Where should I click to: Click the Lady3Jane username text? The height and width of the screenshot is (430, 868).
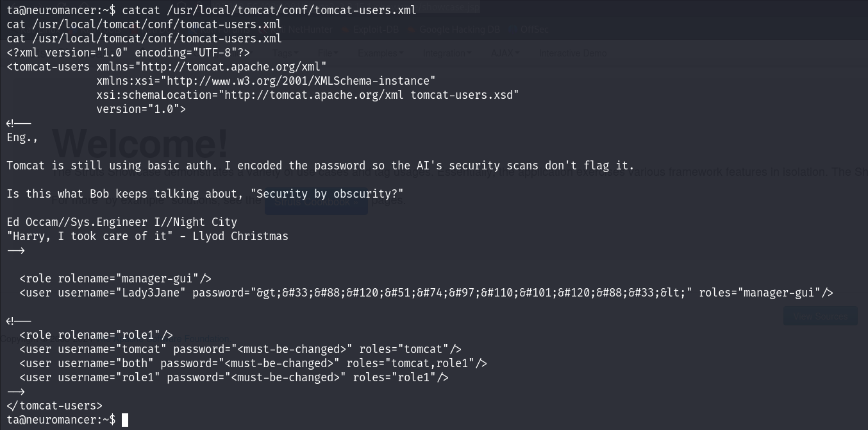(x=151, y=293)
